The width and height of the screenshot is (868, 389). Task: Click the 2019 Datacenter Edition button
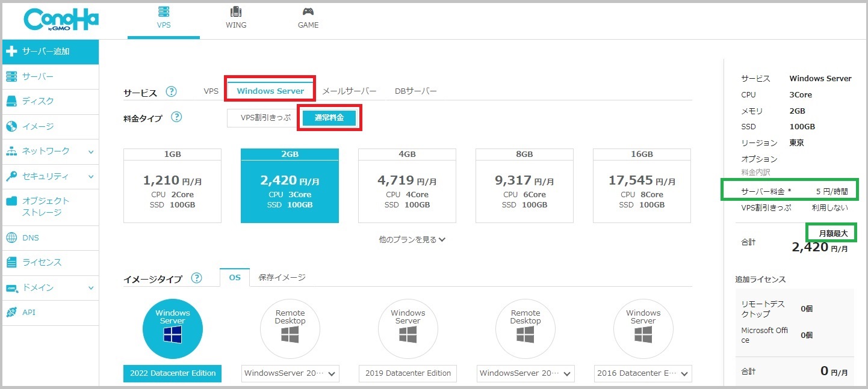coord(408,373)
